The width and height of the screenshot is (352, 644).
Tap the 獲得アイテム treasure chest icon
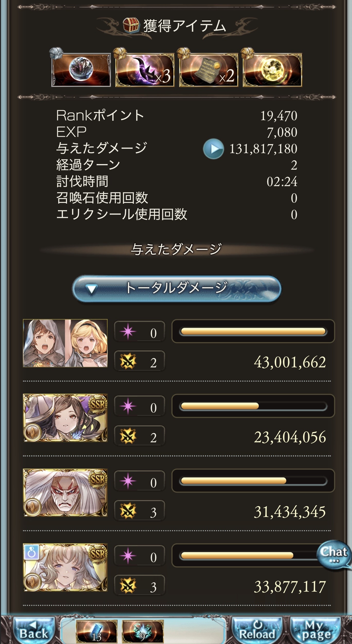point(131,25)
